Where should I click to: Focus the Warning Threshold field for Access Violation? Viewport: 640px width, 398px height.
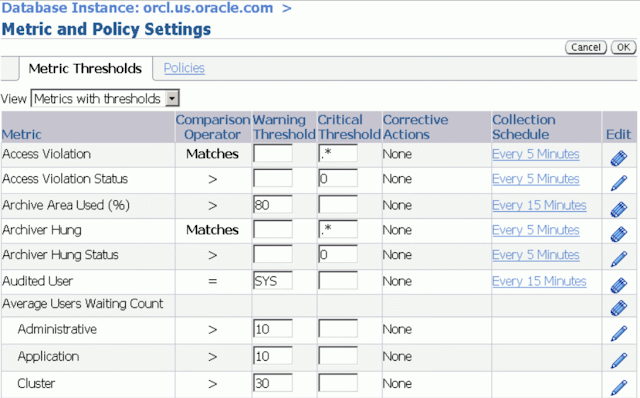(x=273, y=153)
